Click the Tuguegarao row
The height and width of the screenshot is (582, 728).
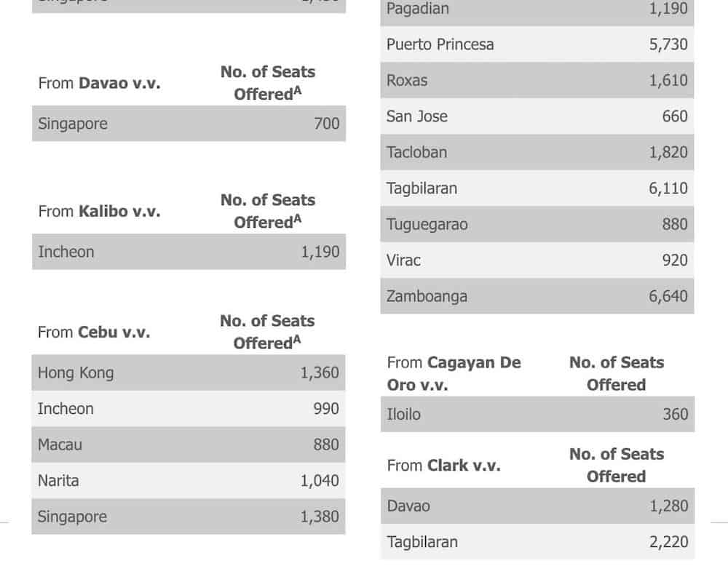pos(537,224)
